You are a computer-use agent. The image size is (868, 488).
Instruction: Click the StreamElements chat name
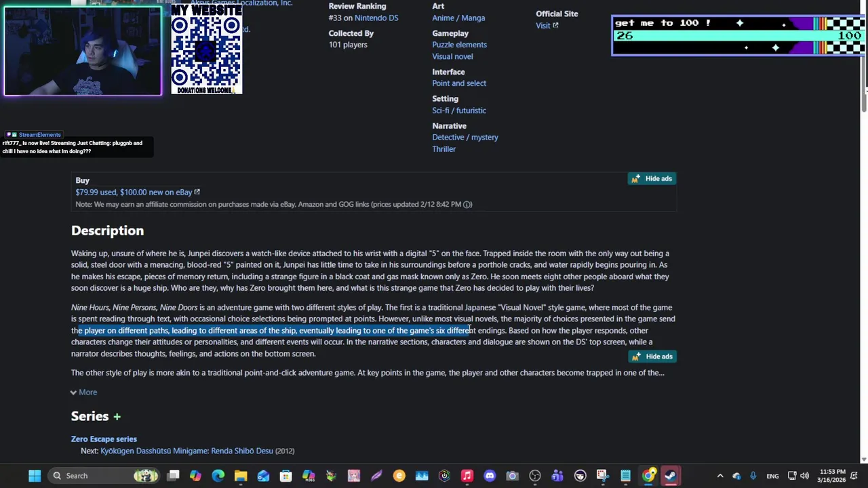(39, 135)
